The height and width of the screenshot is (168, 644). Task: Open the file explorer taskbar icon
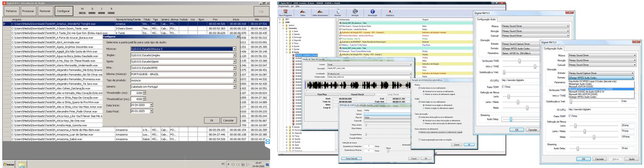(x=22, y=164)
